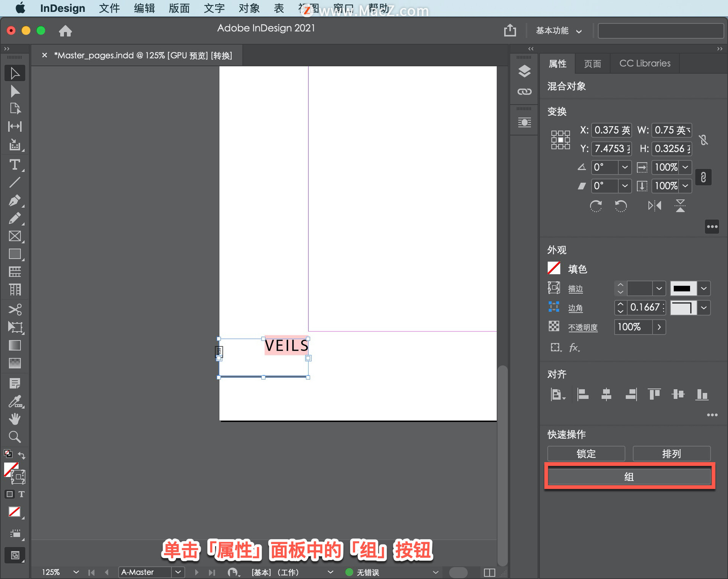Open the stroke style dropdown

pyautogui.click(x=704, y=288)
